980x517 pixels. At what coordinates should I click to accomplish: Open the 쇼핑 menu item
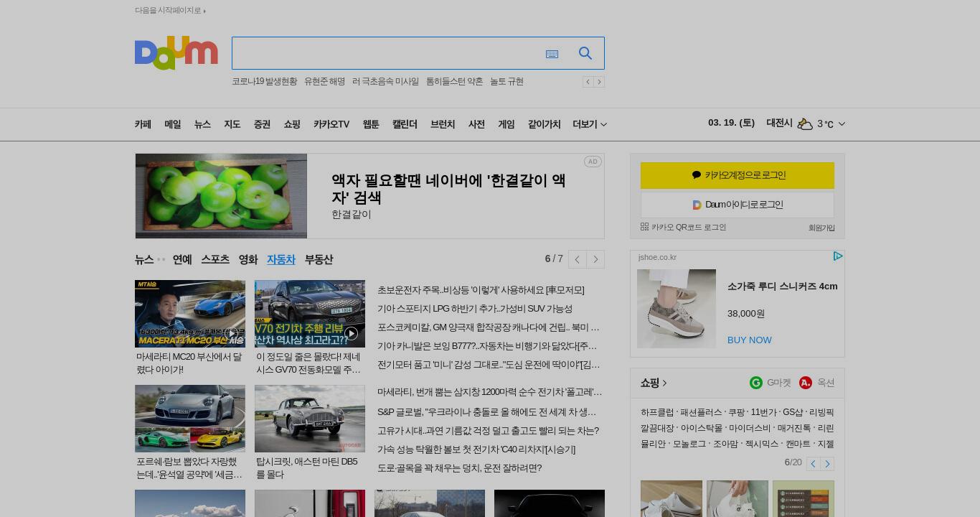[x=292, y=124]
